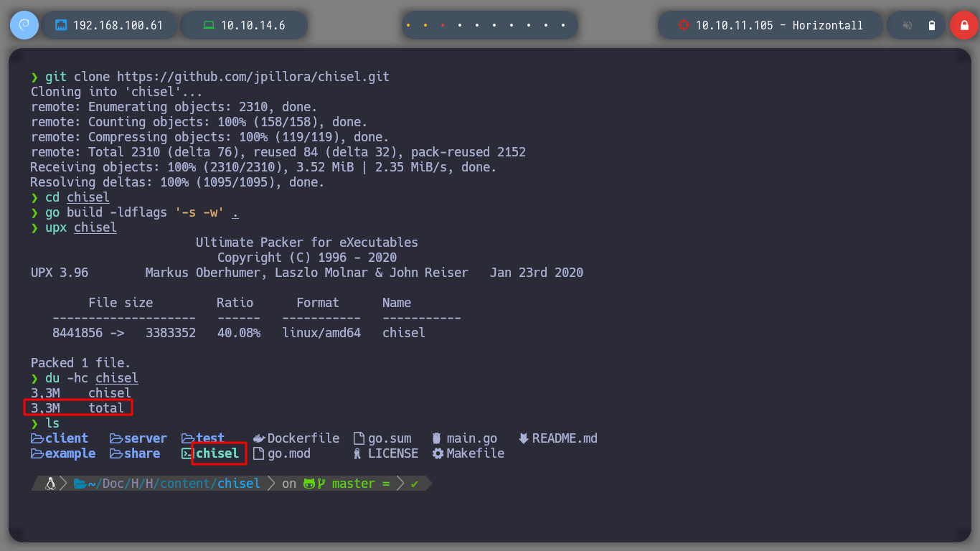This screenshot has width=980, height=551.
Task: Click the '40.08%' ratio value
Action: pyautogui.click(x=239, y=333)
